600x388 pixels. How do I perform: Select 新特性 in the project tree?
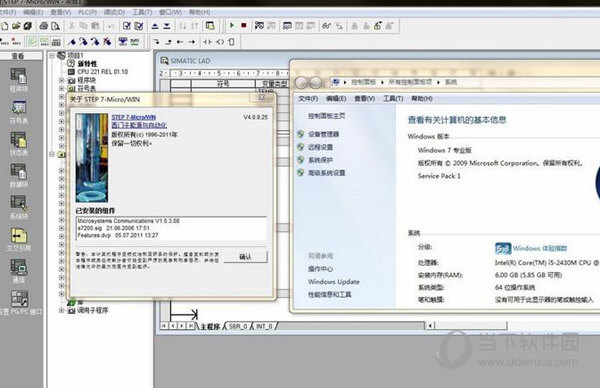click(87, 64)
